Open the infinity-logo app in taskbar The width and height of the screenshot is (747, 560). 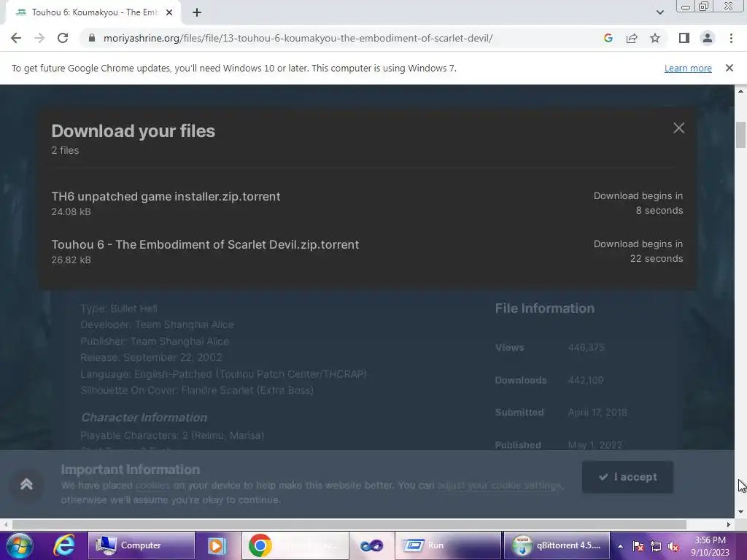coord(371,545)
